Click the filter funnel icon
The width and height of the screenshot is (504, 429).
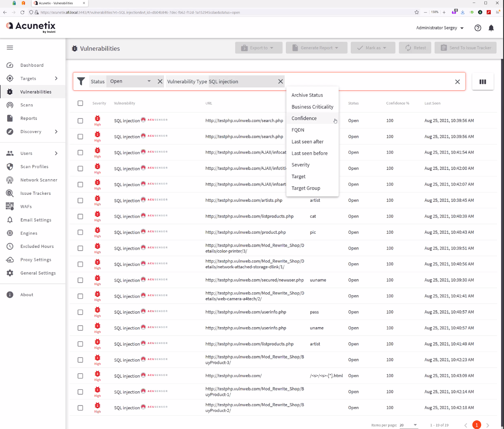tap(81, 81)
